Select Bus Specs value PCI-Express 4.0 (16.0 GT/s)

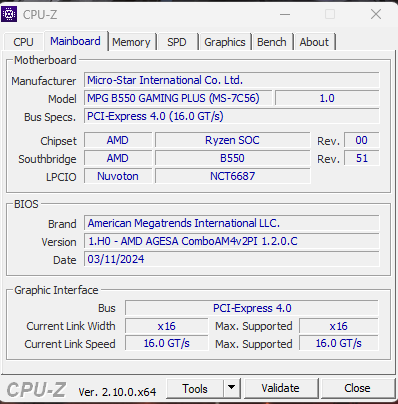(232, 116)
